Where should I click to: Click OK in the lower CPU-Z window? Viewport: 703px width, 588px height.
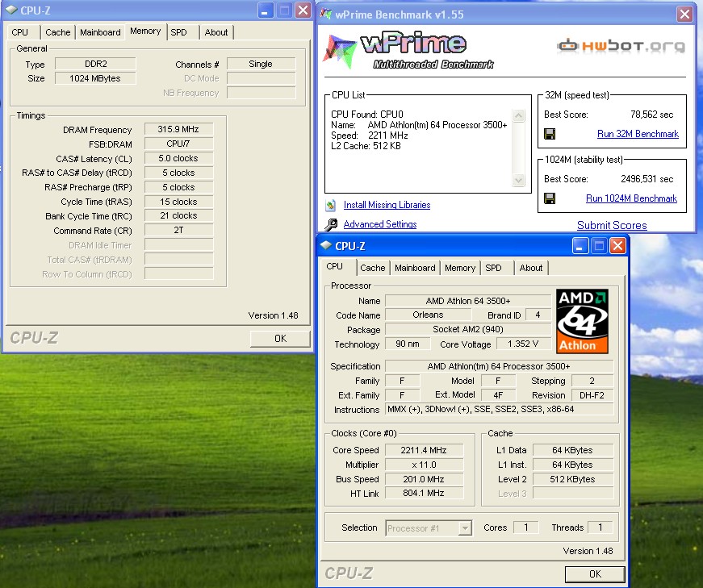point(595,574)
